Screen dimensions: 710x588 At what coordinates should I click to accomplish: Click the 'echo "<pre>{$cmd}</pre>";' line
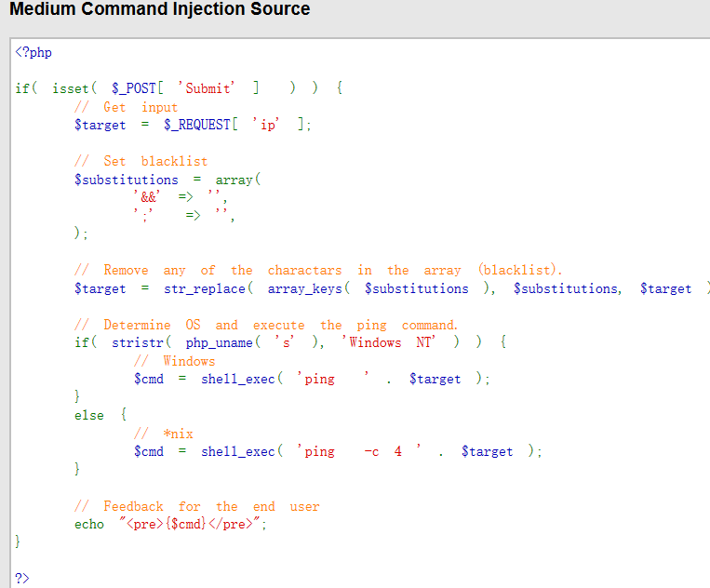click(170, 524)
